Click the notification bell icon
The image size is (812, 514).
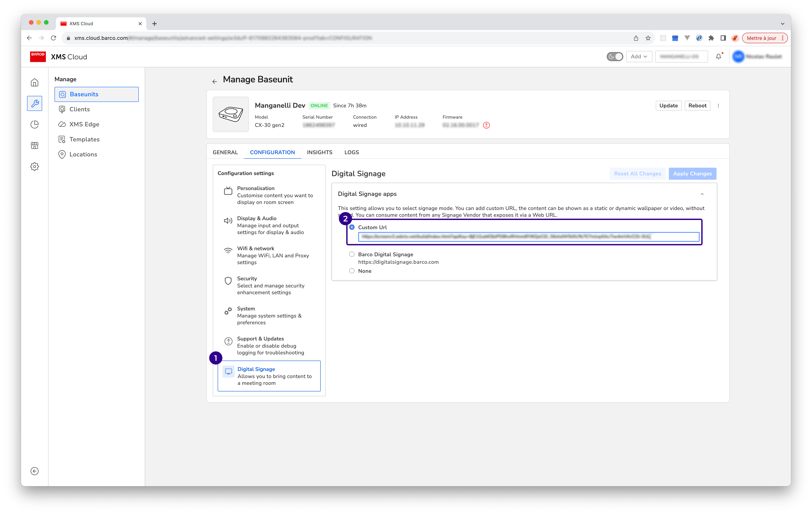718,57
